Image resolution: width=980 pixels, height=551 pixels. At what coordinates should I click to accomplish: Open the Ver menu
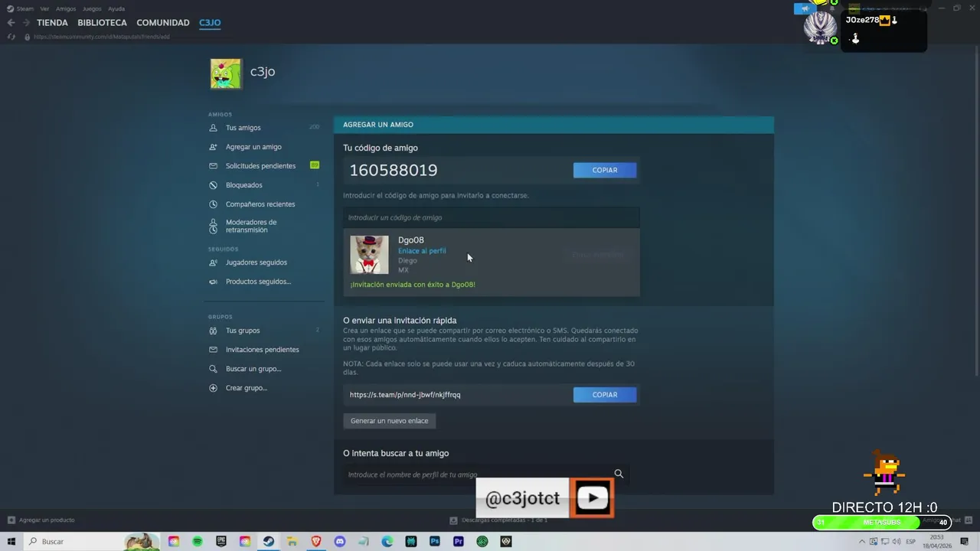coord(44,9)
